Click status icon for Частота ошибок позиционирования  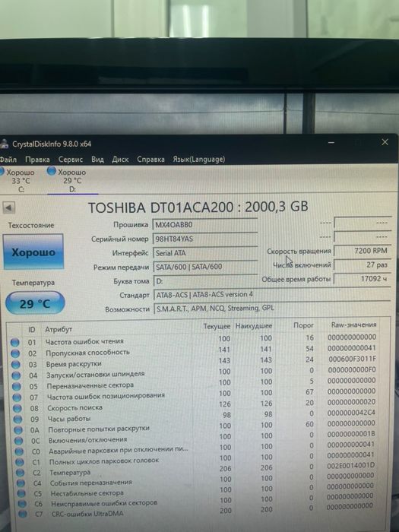click(x=17, y=397)
